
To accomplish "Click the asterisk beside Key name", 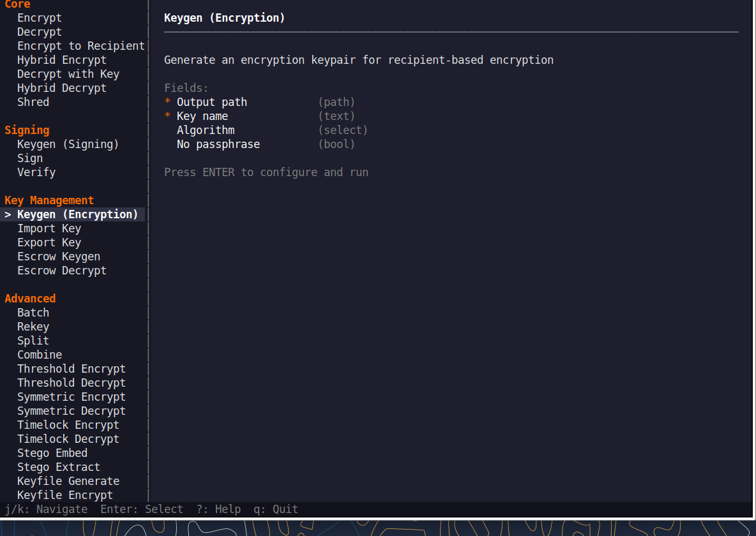I will [167, 115].
